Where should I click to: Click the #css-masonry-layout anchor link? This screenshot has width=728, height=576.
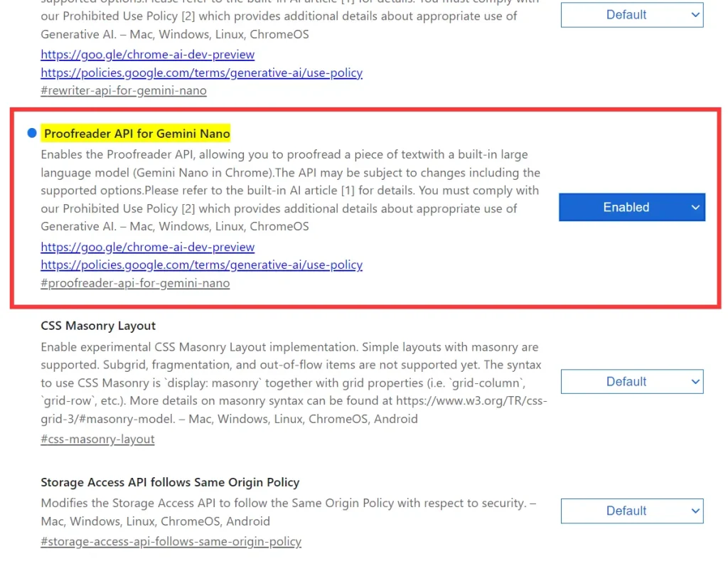[x=97, y=439]
